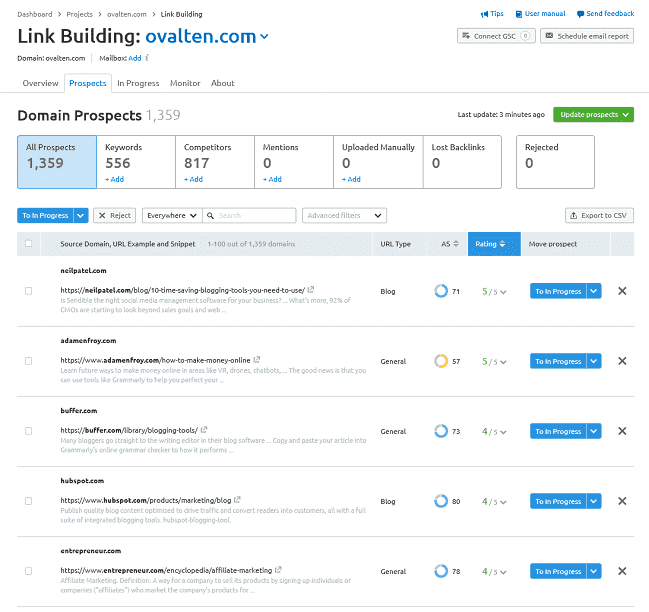
Task: Switch to the Monitor tab
Action: click(185, 83)
